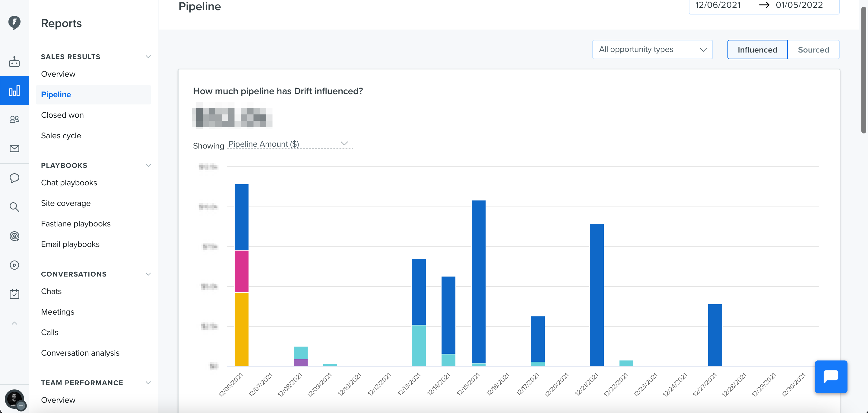Collapse the Conversations section

148,274
